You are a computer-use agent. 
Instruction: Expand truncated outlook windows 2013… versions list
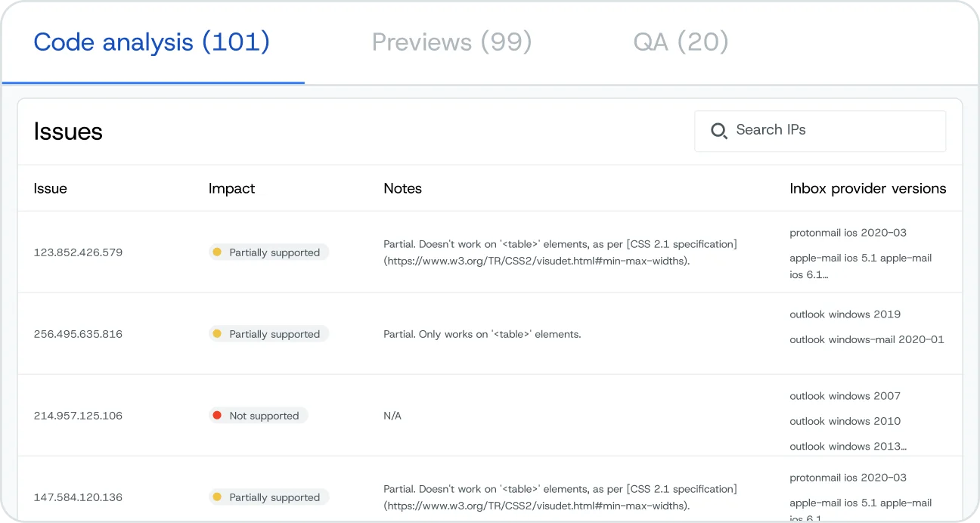click(x=848, y=446)
